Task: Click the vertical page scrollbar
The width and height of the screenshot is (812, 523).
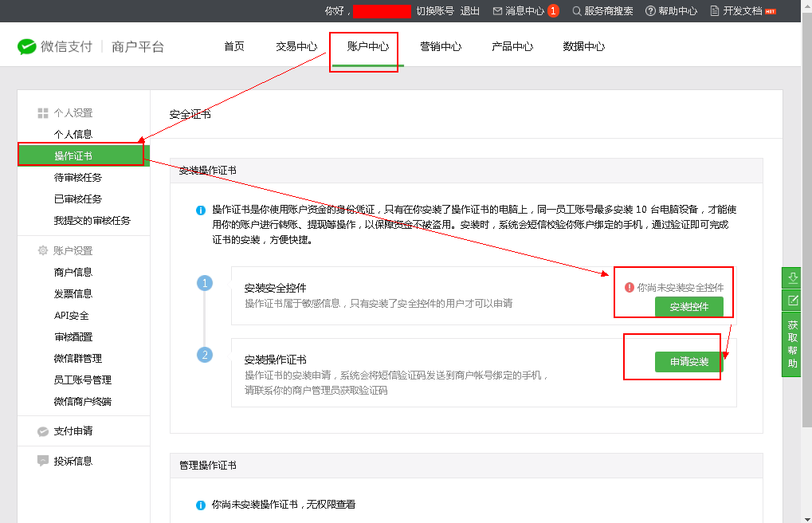Action: [806, 239]
